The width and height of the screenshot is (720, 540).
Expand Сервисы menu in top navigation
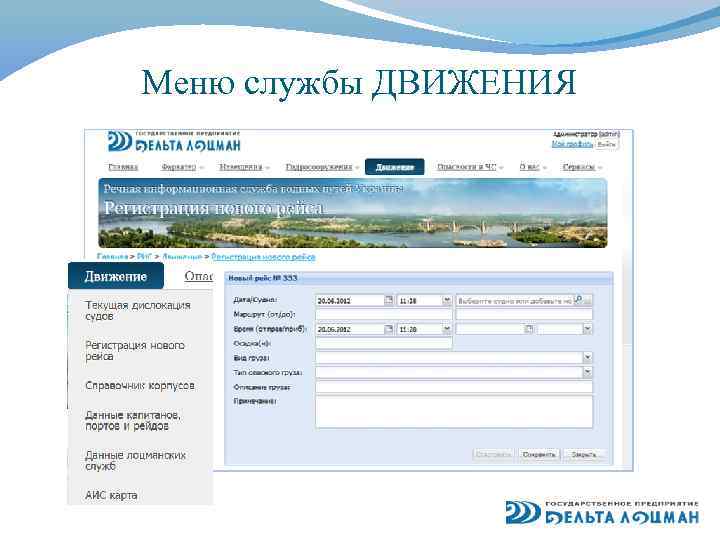click(x=582, y=167)
